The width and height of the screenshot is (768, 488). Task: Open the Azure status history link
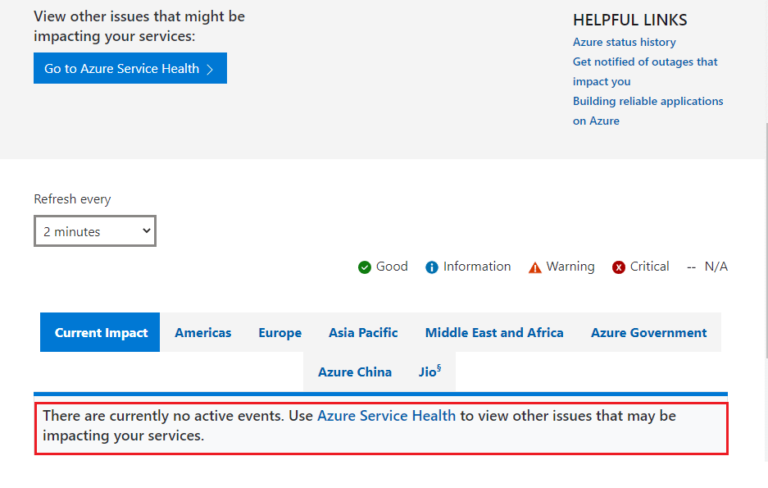[x=624, y=42]
